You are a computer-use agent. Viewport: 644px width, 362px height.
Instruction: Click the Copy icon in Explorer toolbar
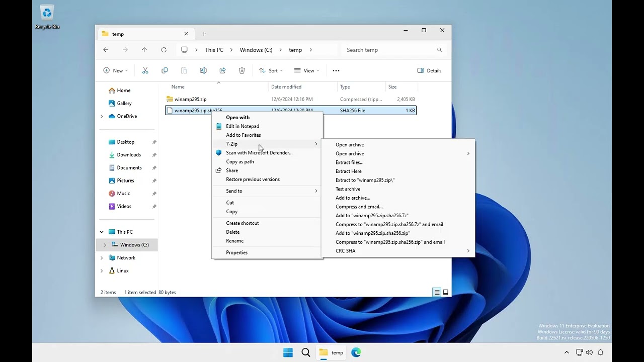point(165,70)
